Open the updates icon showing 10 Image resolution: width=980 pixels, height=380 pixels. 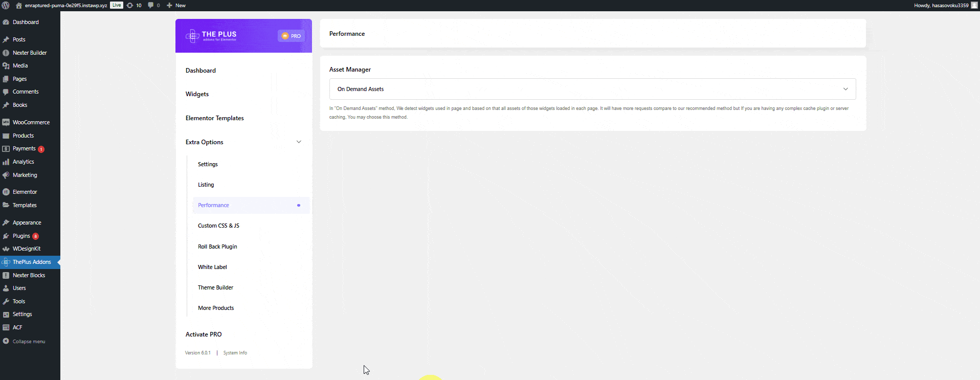[130, 5]
